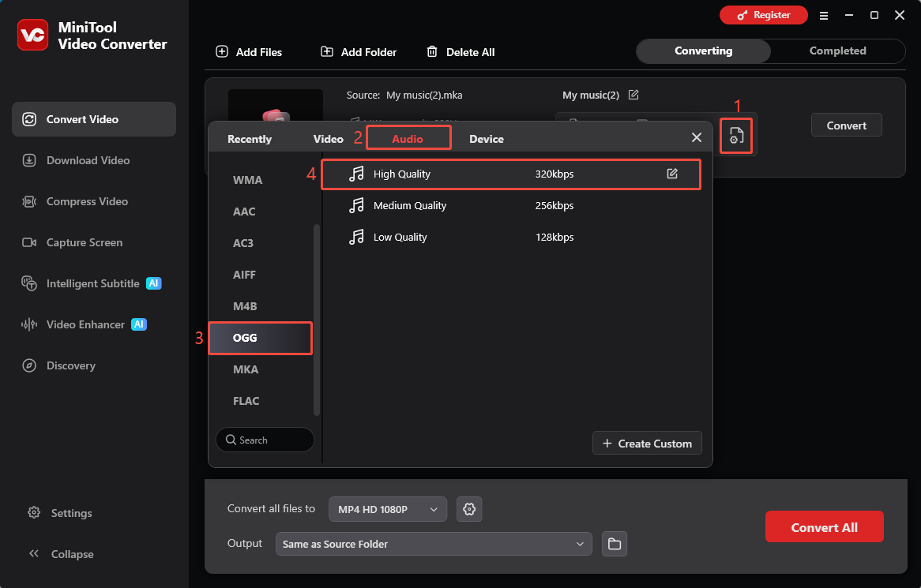Click the format Search field

pos(265,440)
